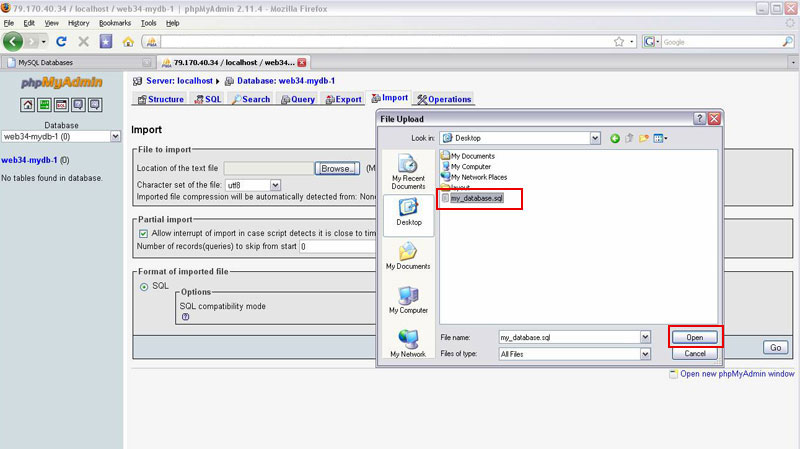This screenshot has height=449, width=800.
Task: Click Open button in File Upload
Action: coord(694,337)
